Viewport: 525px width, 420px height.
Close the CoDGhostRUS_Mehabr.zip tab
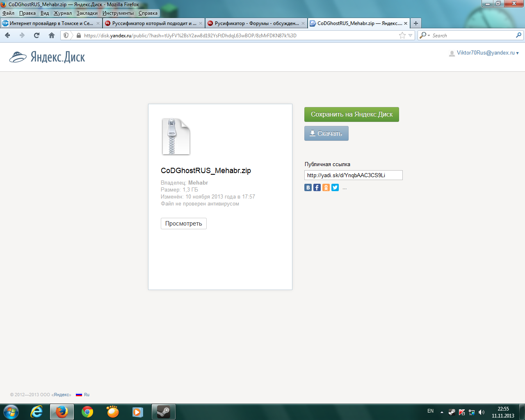[406, 23]
